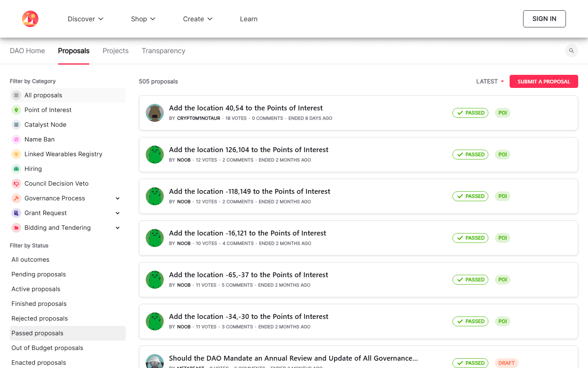
Task: Open the Create dropdown menu
Action: click(x=198, y=19)
